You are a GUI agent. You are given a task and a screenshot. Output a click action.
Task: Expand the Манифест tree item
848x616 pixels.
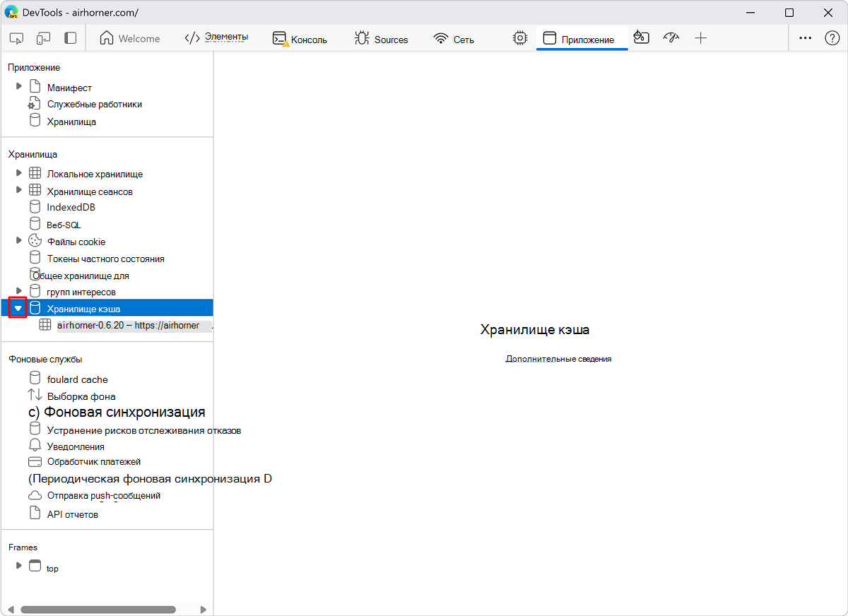click(19, 86)
